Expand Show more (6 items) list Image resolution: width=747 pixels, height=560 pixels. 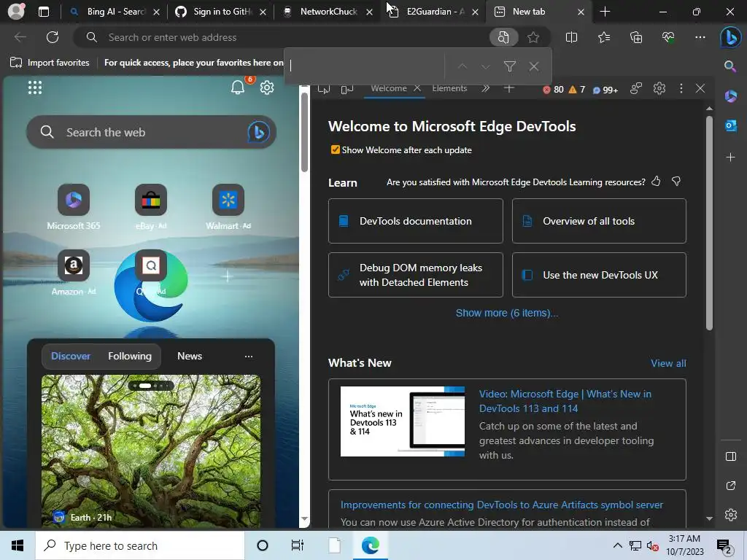(x=507, y=313)
